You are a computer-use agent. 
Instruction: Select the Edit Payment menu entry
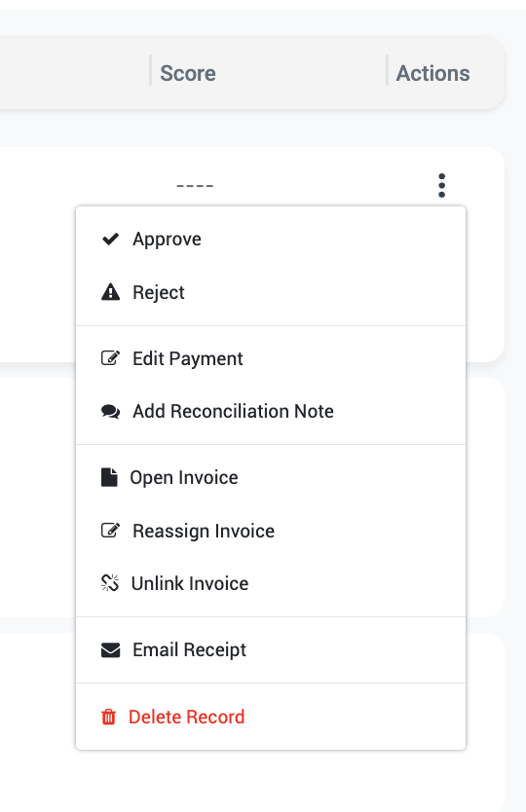[188, 358]
